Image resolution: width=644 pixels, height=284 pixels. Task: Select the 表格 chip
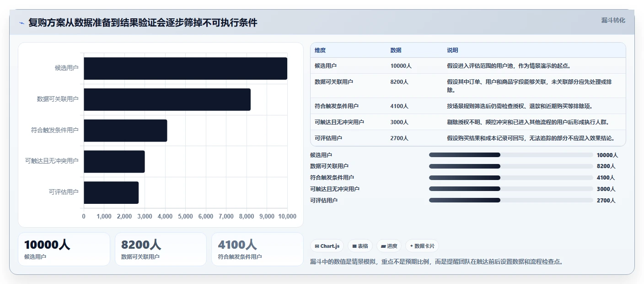360,246
